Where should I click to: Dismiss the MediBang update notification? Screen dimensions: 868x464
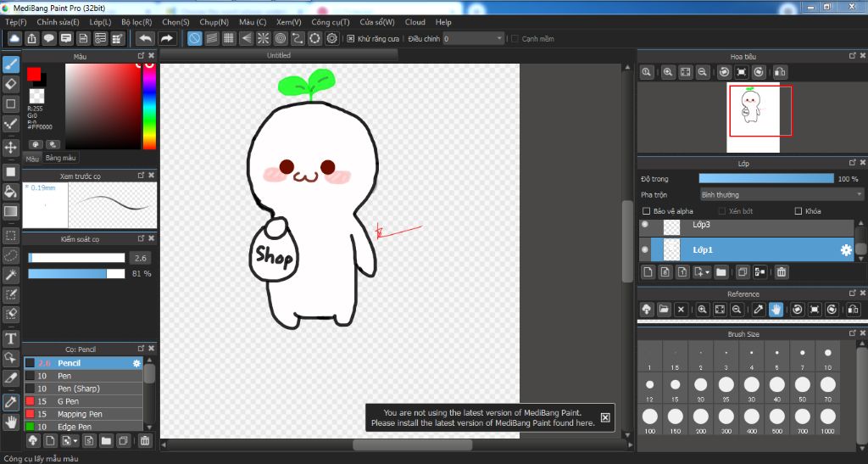pos(605,417)
